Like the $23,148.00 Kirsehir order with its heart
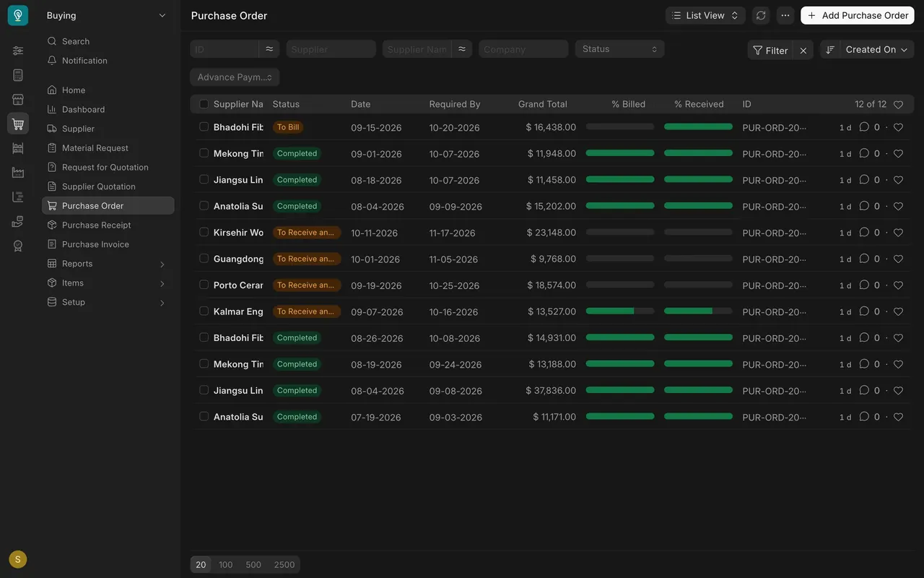This screenshot has height=578, width=924. pyautogui.click(x=898, y=233)
